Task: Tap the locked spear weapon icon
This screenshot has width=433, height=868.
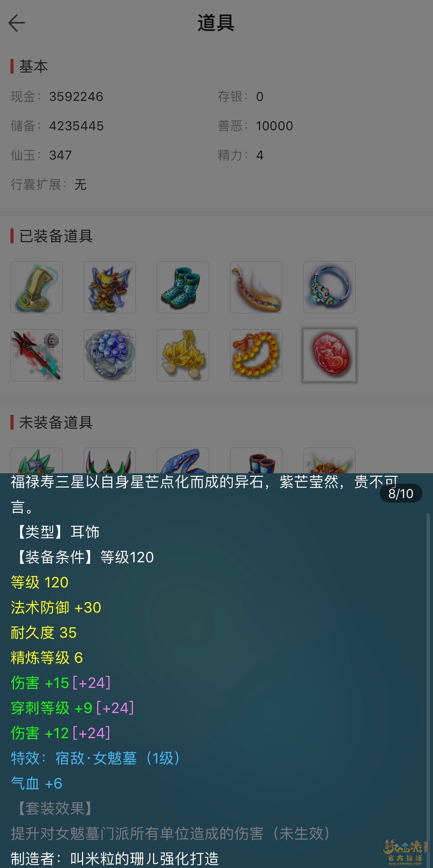Action: coord(37,355)
